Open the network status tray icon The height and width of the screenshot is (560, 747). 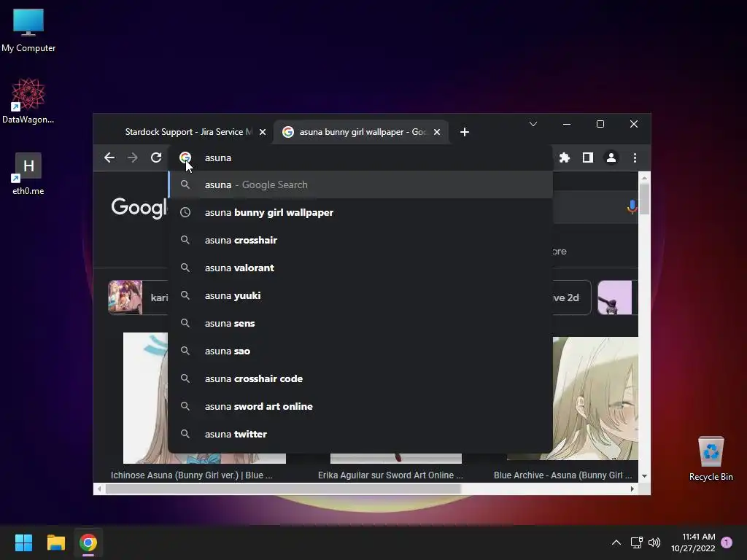(x=636, y=542)
